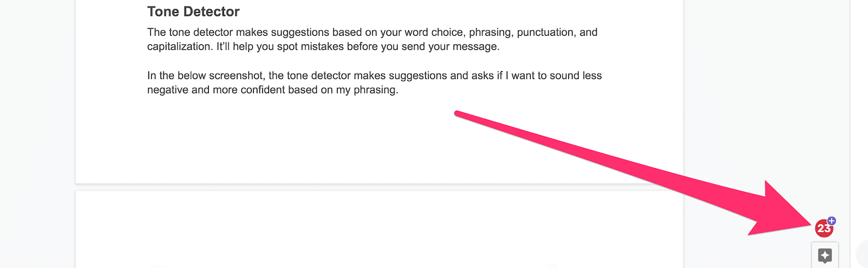Click the word "Detector" in the heading
This screenshot has height=268, width=868.
point(209,11)
